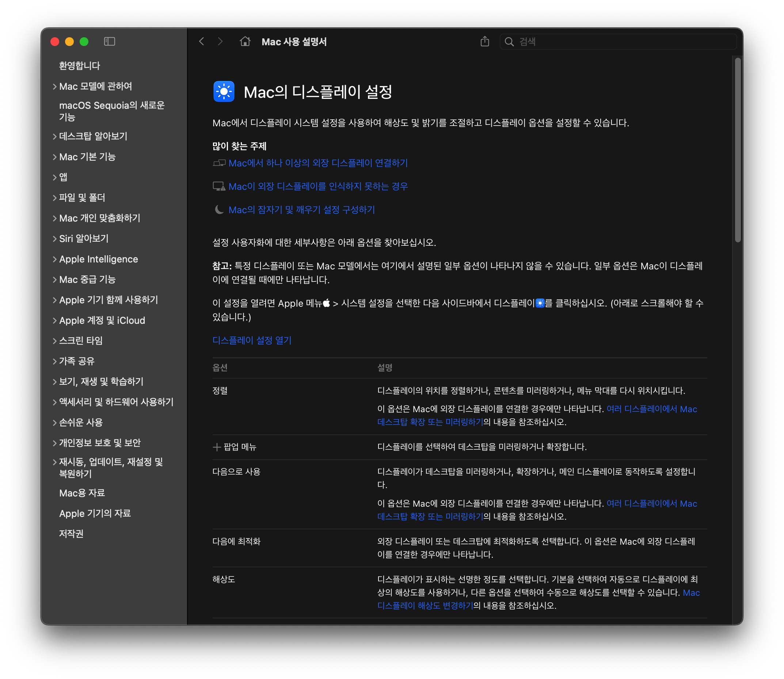The height and width of the screenshot is (679, 784).
Task: Open link 'Mac이 외장 디스플레이를 인식하지 못하는 경우'
Action: click(x=318, y=187)
